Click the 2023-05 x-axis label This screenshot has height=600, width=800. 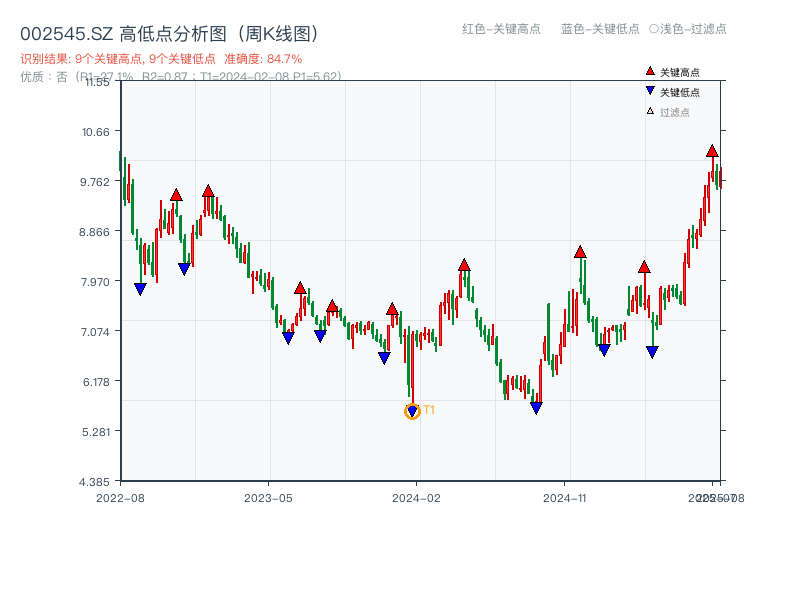pyautogui.click(x=268, y=498)
